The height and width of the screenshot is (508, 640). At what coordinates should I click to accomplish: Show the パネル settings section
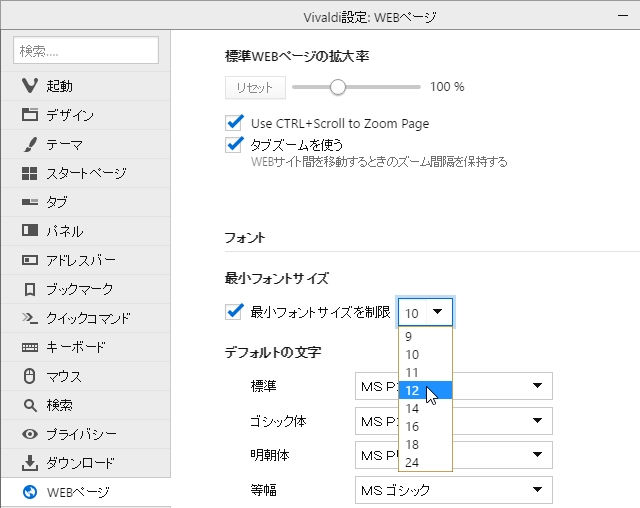point(86,231)
